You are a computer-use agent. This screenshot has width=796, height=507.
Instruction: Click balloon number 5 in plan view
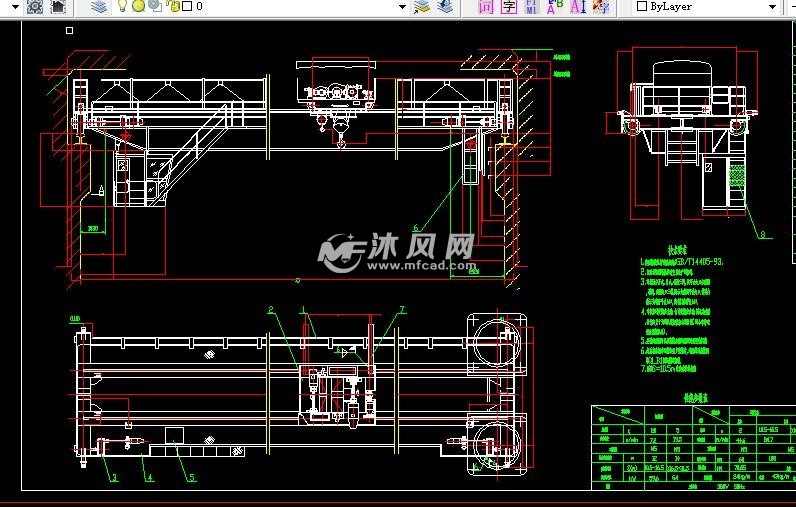pyautogui.click(x=192, y=477)
